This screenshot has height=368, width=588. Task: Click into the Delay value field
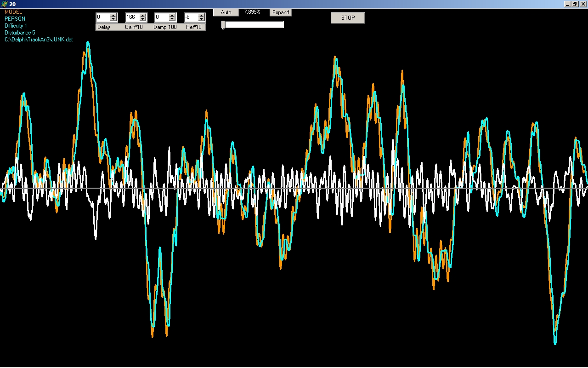pyautogui.click(x=103, y=17)
